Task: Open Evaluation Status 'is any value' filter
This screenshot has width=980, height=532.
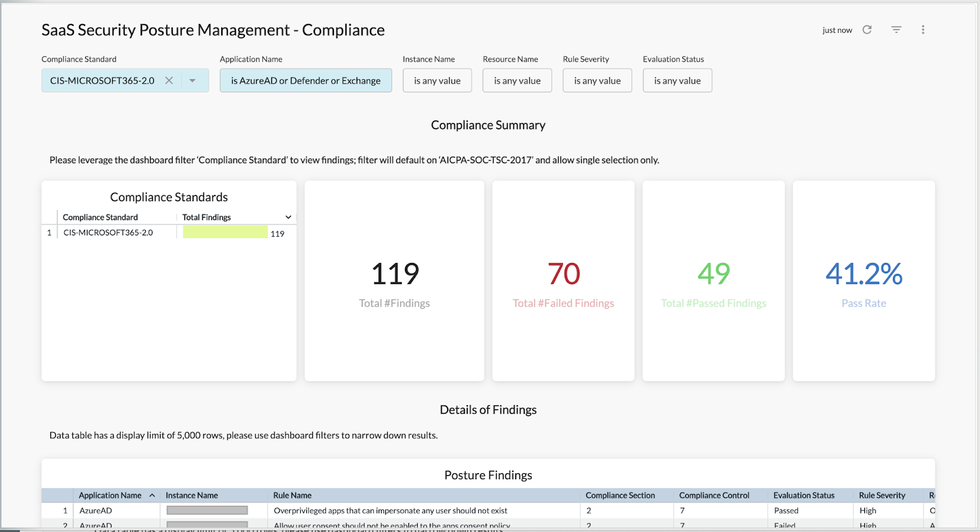Action: 677,80
